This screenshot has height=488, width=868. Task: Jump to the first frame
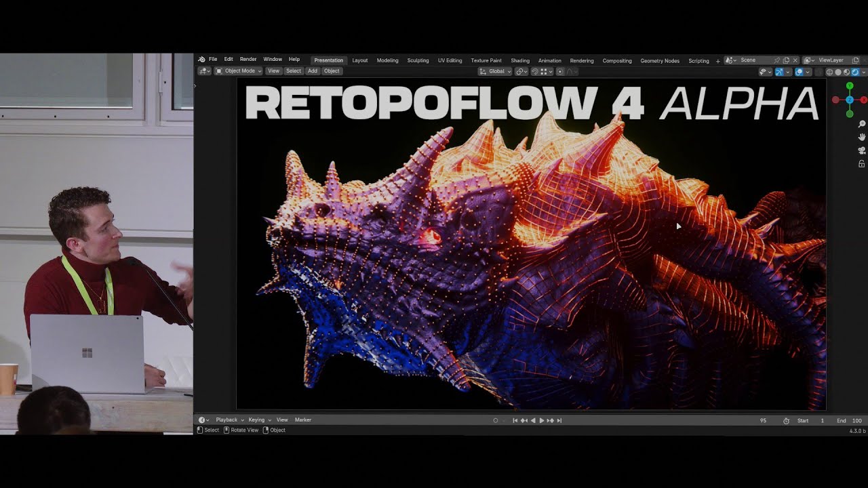pos(515,420)
